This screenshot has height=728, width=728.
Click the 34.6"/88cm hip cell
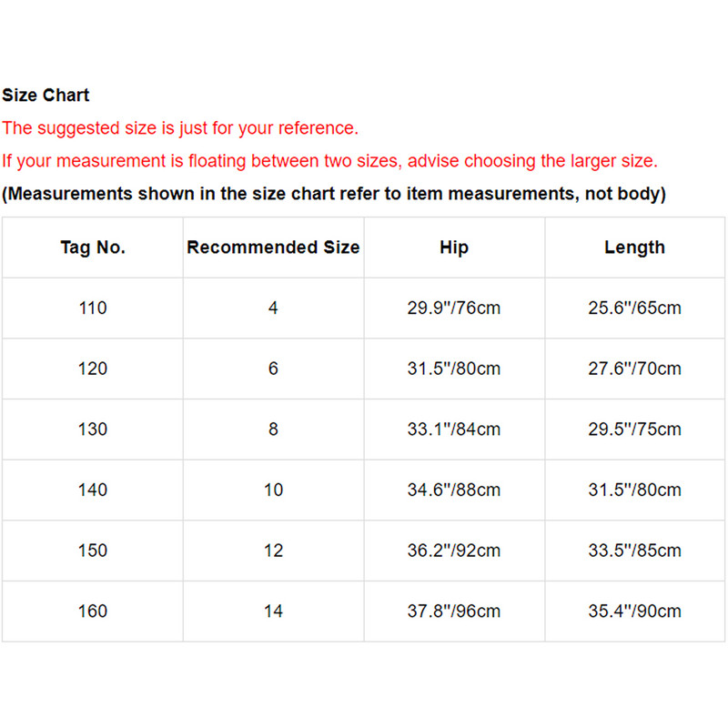tap(453, 490)
